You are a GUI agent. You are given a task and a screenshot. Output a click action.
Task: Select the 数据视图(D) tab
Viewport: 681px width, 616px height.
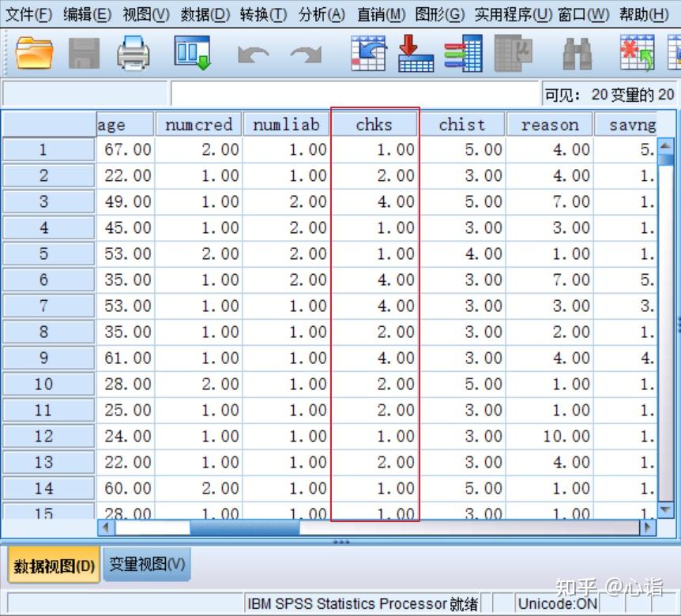pyautogui.click(x=54, y=565)
